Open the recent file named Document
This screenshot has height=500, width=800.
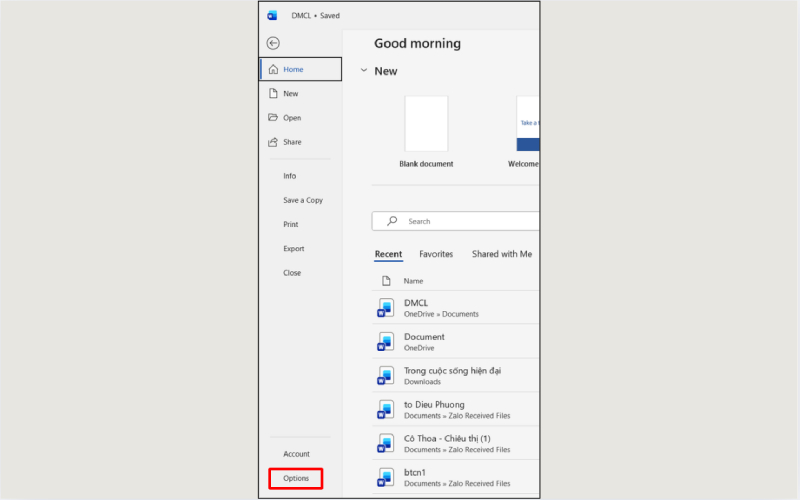click(x=456, y=341)
